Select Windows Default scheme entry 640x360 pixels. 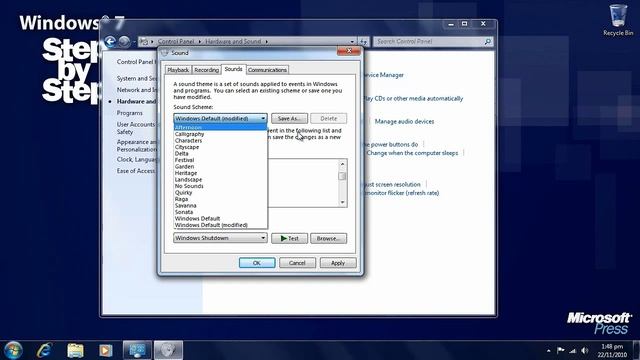[x=220, y=219]
